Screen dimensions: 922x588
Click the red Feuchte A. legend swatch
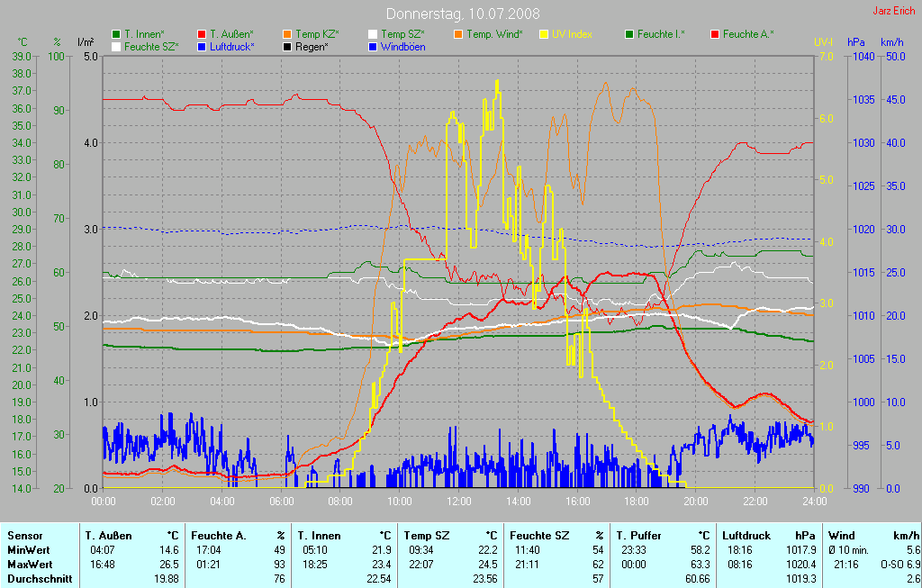tap(715, 35)
